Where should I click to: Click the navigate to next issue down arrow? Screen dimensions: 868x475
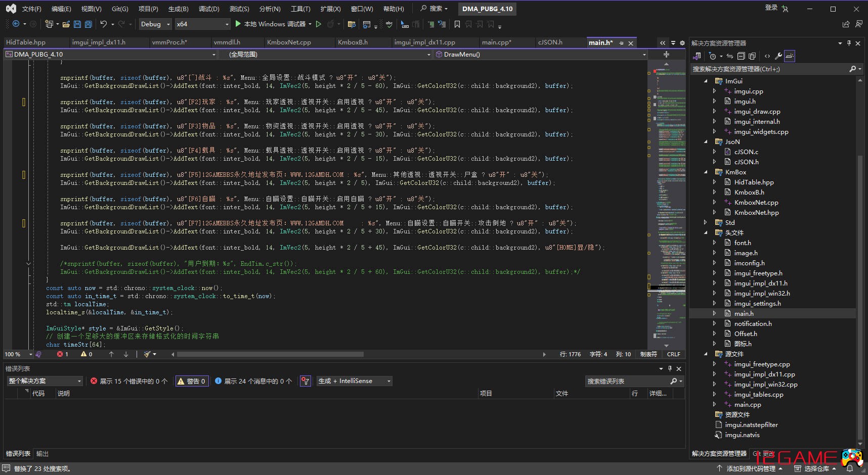tap(126, 354)
